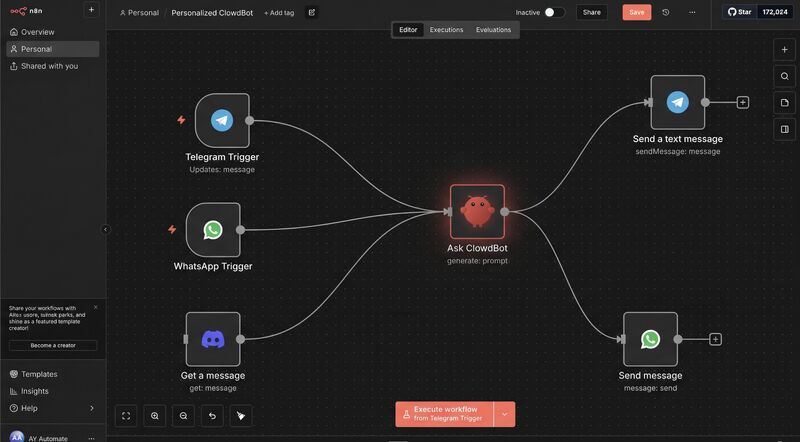Toggle the Inactive workflow switch
Viewport: 800px width, 442px height.
pos(554,12)
